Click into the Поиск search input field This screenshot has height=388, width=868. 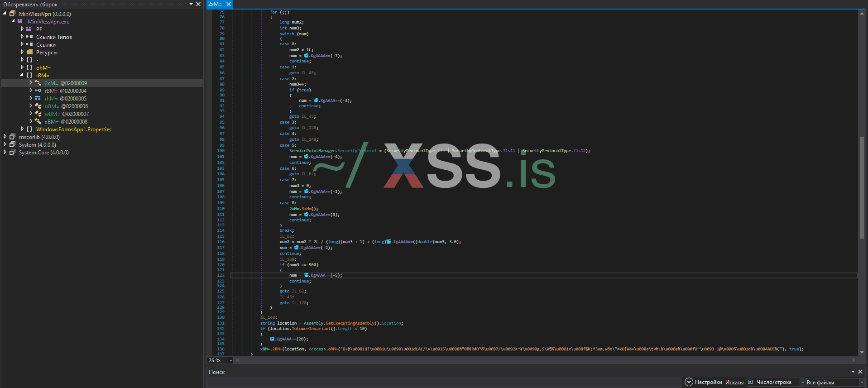pos(444,383)
